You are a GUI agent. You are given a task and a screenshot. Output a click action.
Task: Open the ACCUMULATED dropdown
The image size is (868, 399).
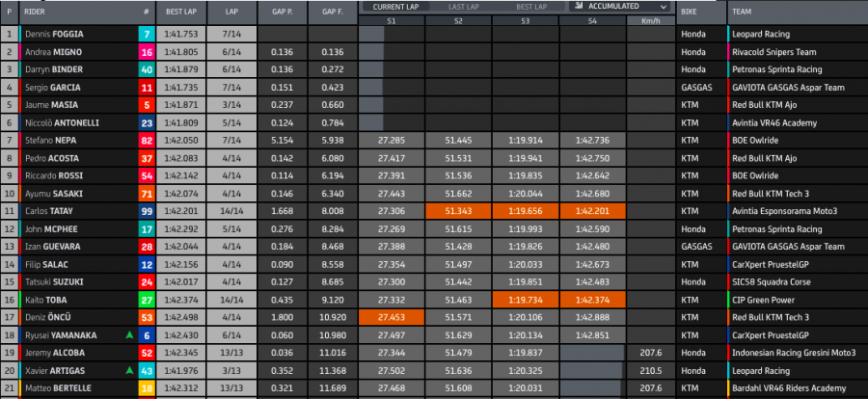[619, 6]
